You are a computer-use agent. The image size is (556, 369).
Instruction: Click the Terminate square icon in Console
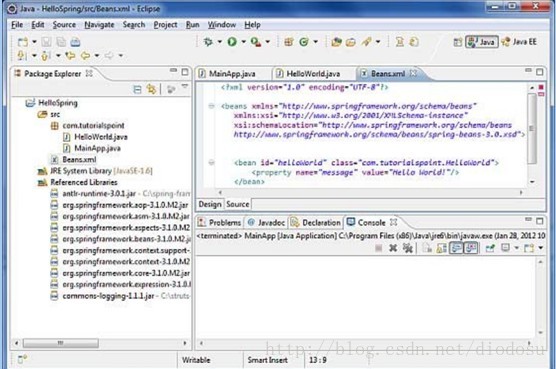(379, 248)
